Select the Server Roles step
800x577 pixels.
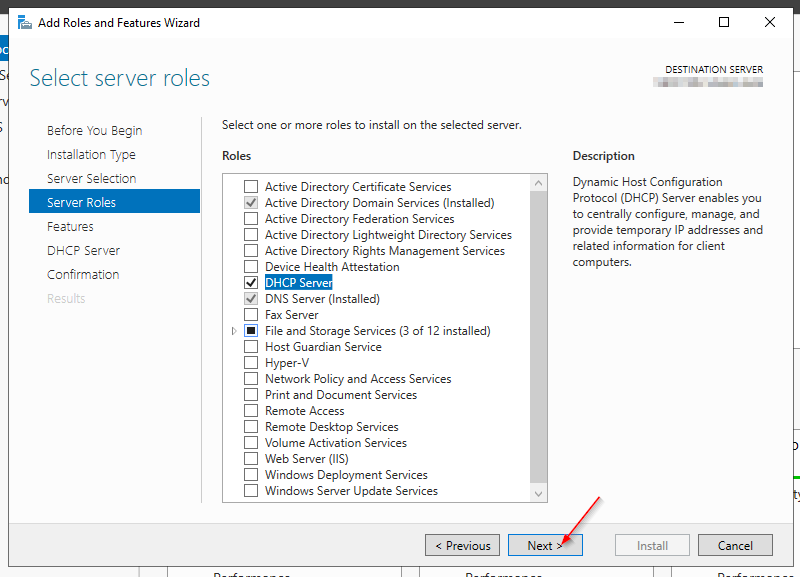pos(114,201)
